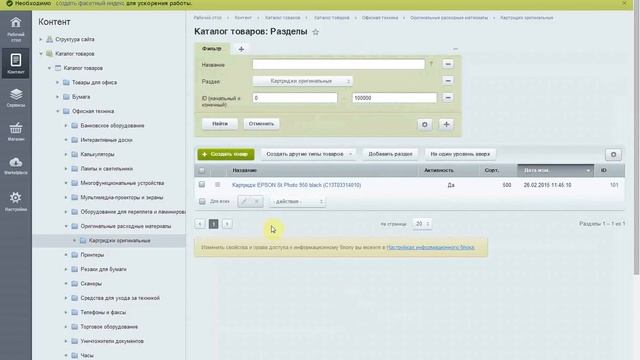Viewport: 640px width, 360px height.
Task: Switch to the Фильтр tab
Action: click(212, 49)
